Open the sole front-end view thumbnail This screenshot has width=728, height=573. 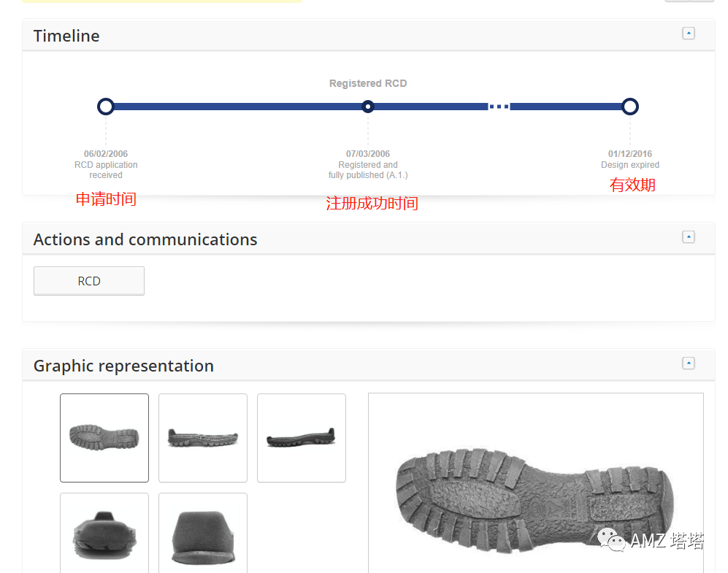104,533
